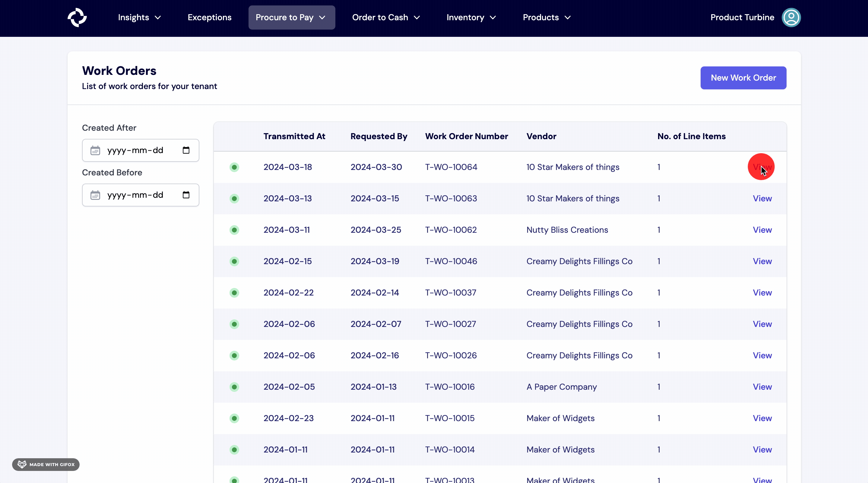The width and height of the screenshot is (868, 483).
Task: Open calendar picker for Created After field
Action: click(186, 150)
